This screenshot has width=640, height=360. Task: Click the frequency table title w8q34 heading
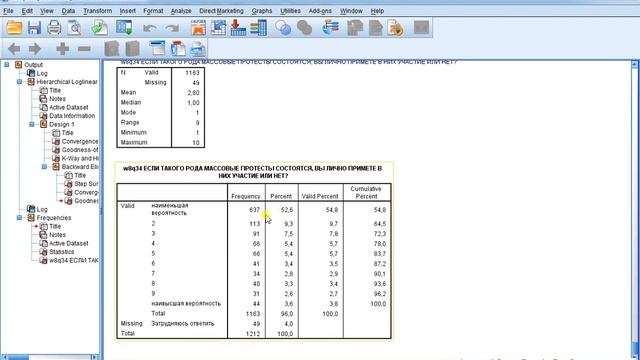pyautogui.click(x=253, y=172)
